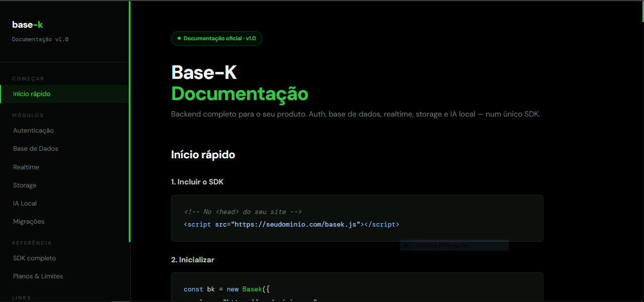644x302 pixels.
Task: Click the Documentação oficial v1.0 badge
Action: 217,39
